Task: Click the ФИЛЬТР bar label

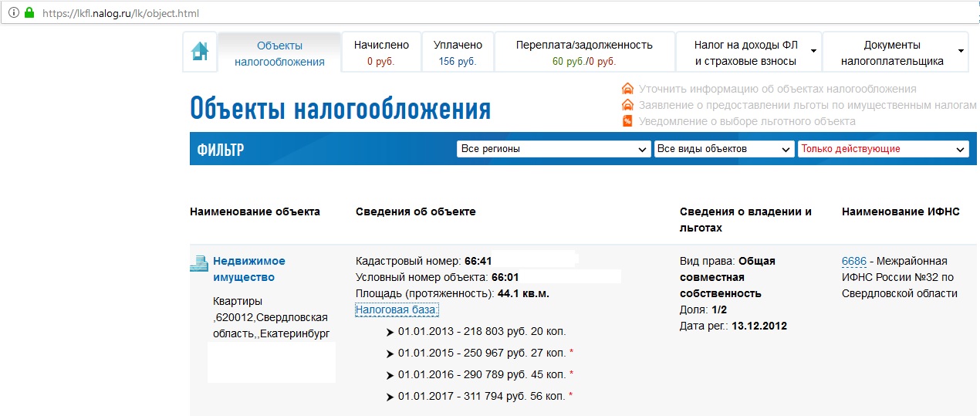Action: 221,150
